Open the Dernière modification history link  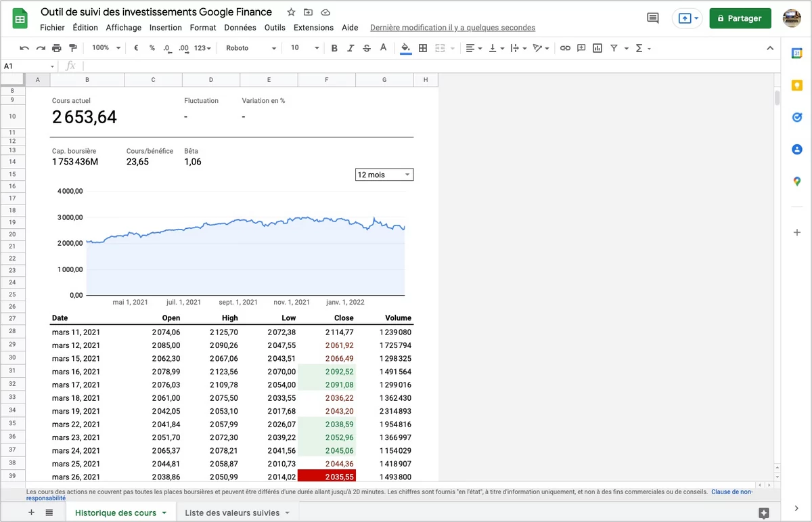point(453,28)
